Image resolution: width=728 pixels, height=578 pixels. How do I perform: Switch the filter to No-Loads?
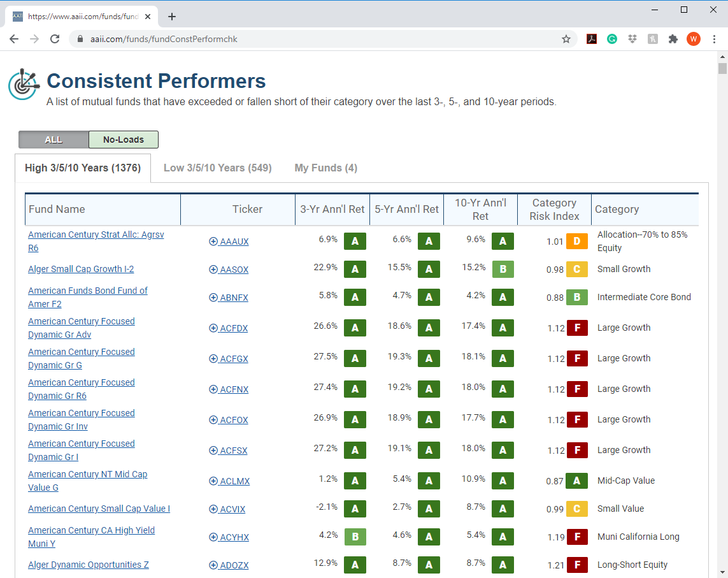pyautogui.click(x=124, y=140)
